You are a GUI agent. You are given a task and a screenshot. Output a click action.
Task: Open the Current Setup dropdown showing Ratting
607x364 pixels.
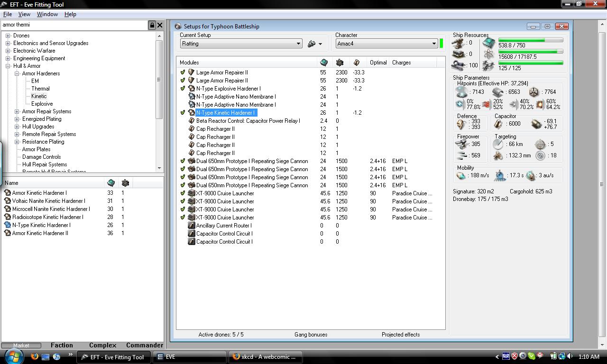241,44
